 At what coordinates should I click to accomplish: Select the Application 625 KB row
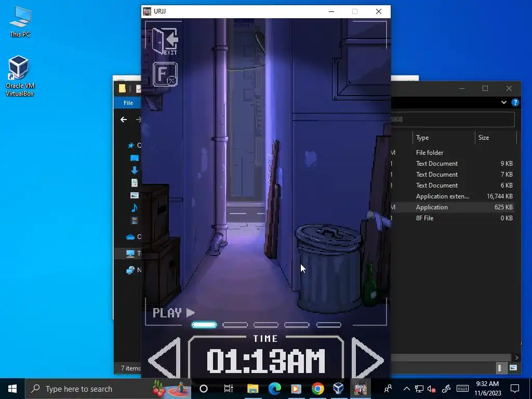(x=453, y=207)
